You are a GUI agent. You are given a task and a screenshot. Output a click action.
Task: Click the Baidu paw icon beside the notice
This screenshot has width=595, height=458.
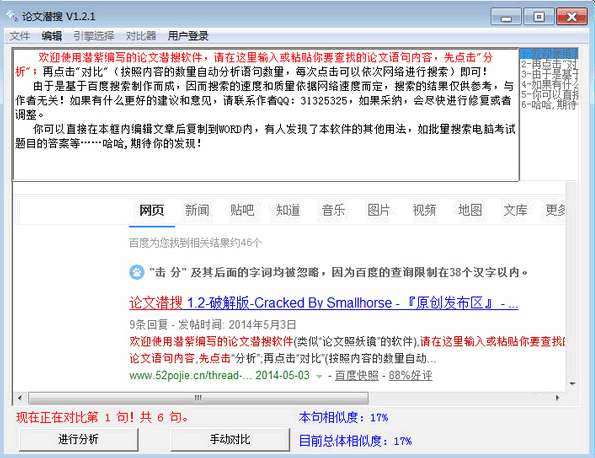pos(137,272)
